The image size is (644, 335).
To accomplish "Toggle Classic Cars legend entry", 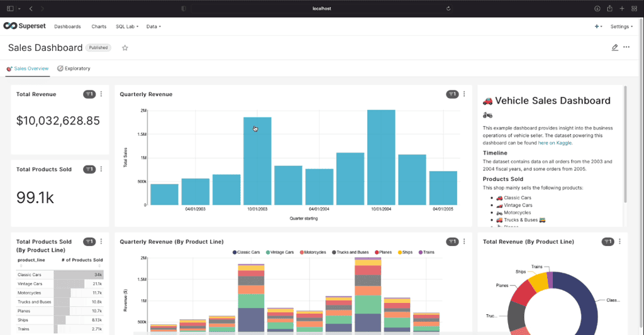I will pyautogui.click(x=246, y=252).
